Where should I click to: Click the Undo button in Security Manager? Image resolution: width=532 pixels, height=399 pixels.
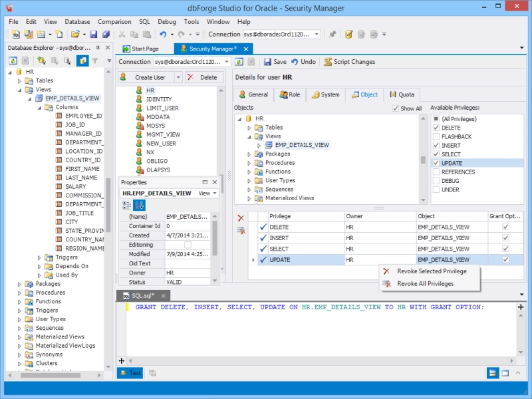(x=304, y=62)
